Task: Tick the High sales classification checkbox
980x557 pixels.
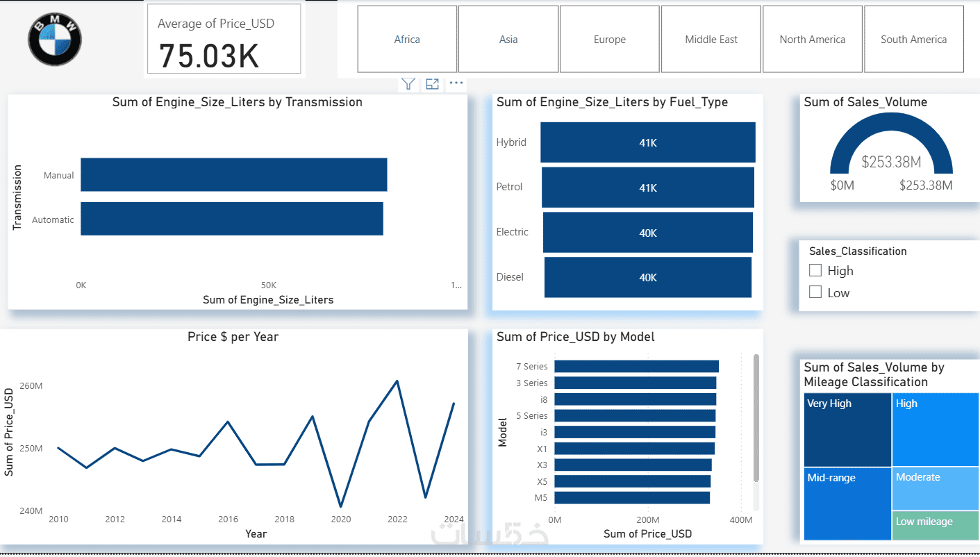Action: pyautogui.click(x=815, y=270)
